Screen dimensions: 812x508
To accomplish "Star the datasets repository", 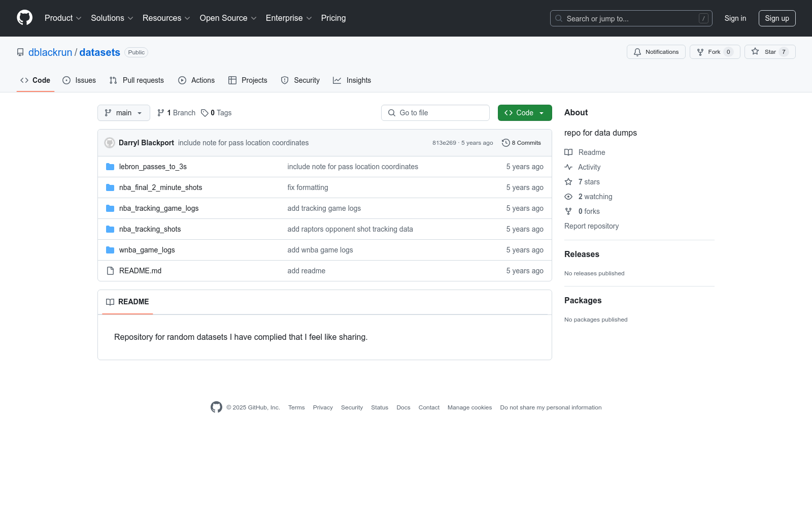I will [770, 52].
